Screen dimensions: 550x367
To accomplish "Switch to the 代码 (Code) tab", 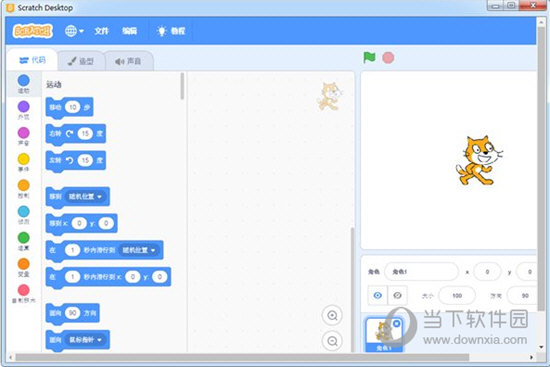I will point(32,60).
